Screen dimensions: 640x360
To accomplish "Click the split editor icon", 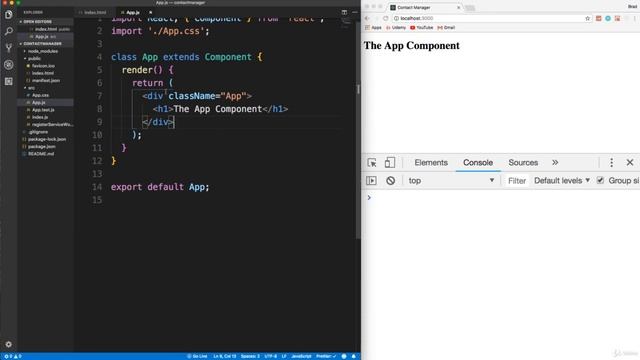I will pos(344,12).
